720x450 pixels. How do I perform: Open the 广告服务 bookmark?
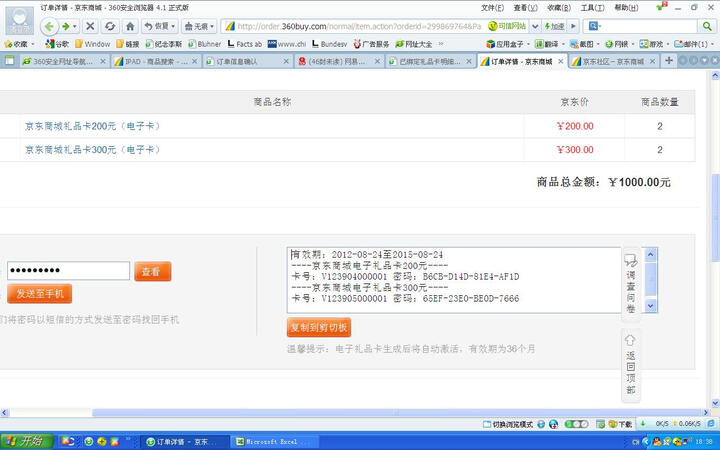(x=371, y=44)
